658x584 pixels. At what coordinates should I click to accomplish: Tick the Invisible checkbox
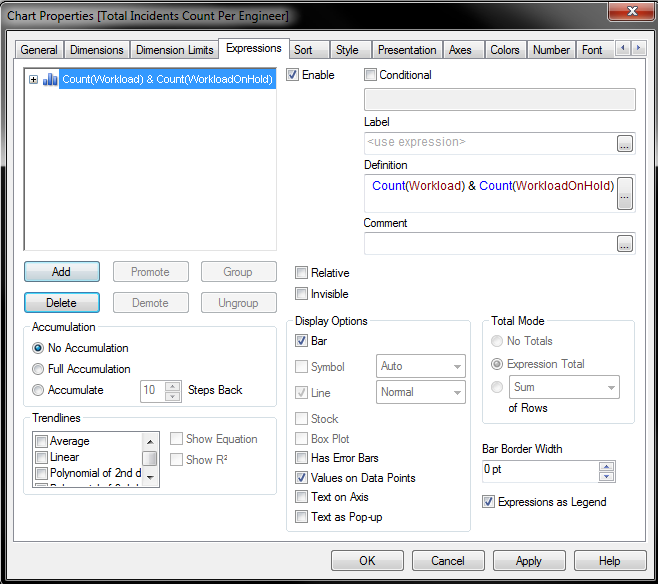301,294
